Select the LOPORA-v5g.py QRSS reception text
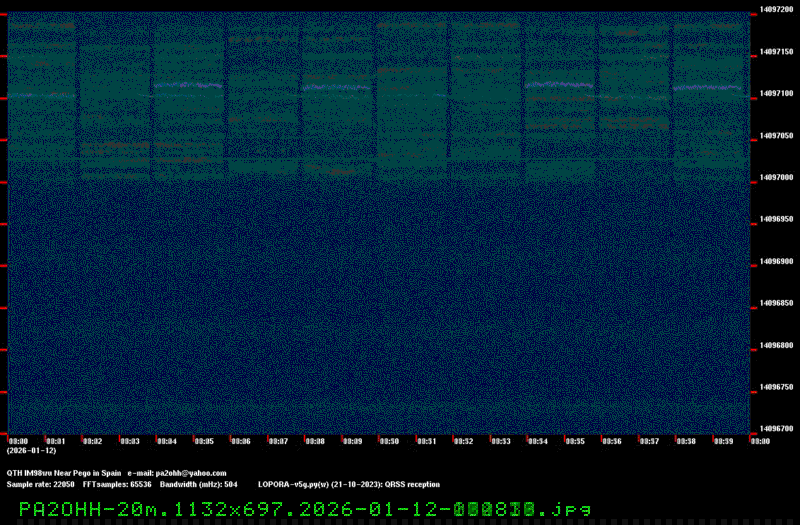Screen dimensions: 800x525 tap(348, 484)
